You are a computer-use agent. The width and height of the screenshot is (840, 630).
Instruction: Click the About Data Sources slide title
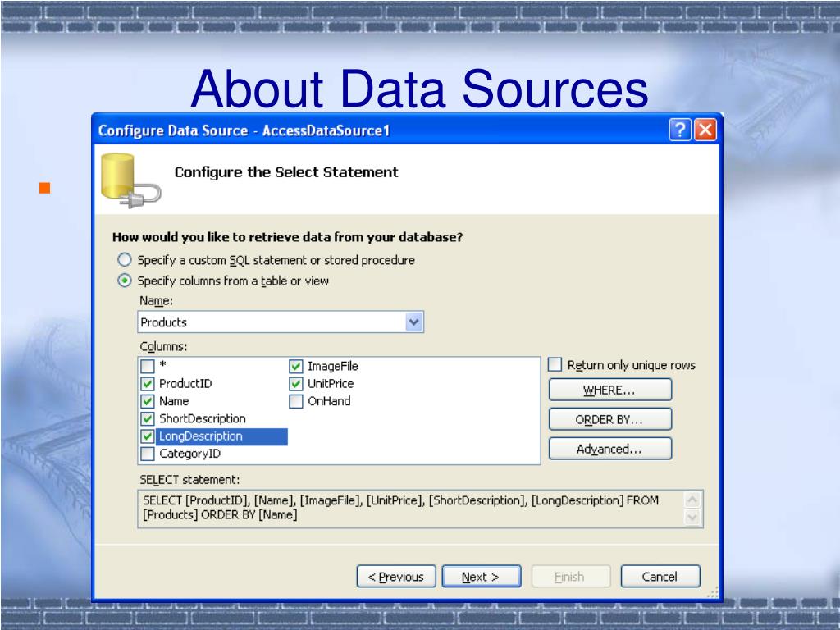[x=419, y=89]
